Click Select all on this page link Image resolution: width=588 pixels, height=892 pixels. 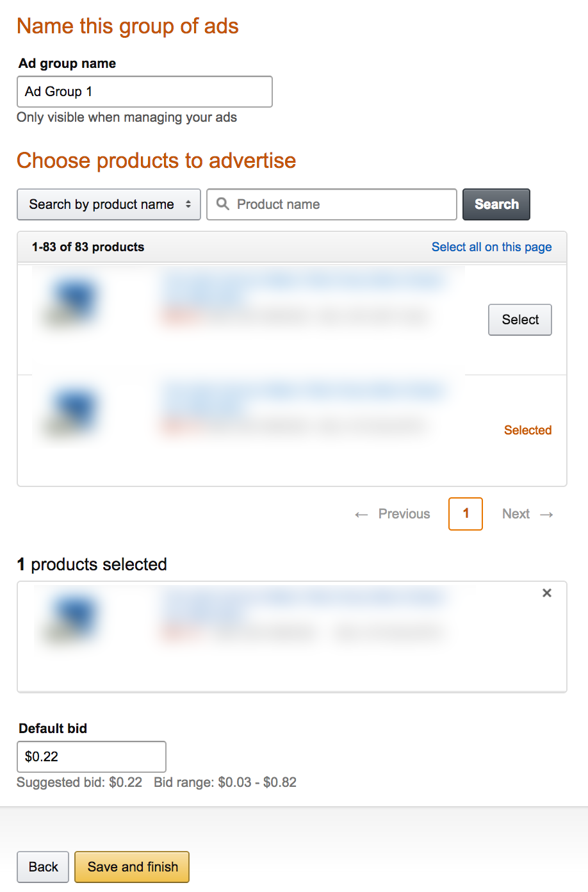[x=491, y=247]
